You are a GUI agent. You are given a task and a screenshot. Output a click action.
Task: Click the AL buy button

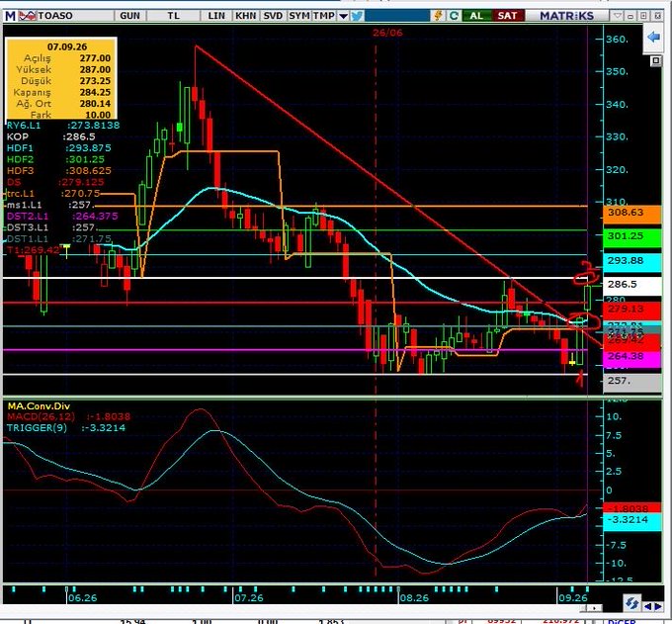point(476,16)
